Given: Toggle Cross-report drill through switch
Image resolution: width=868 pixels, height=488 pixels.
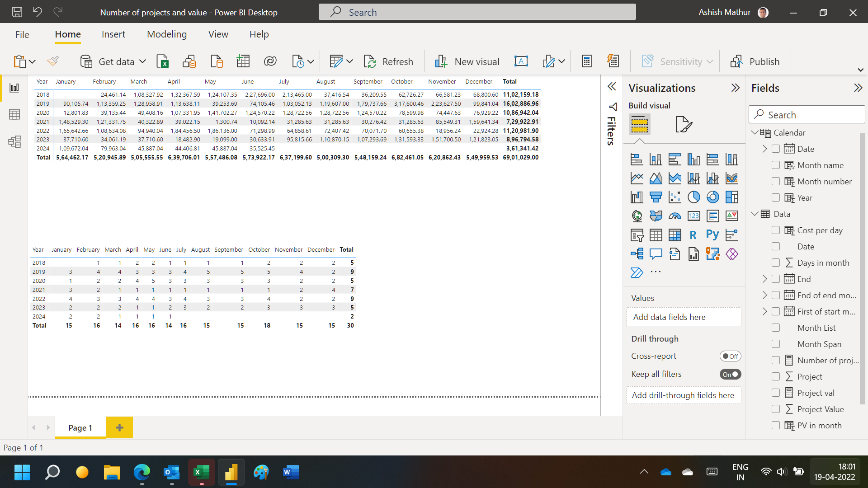Looking at the screenshot, I should coord(730,356).
